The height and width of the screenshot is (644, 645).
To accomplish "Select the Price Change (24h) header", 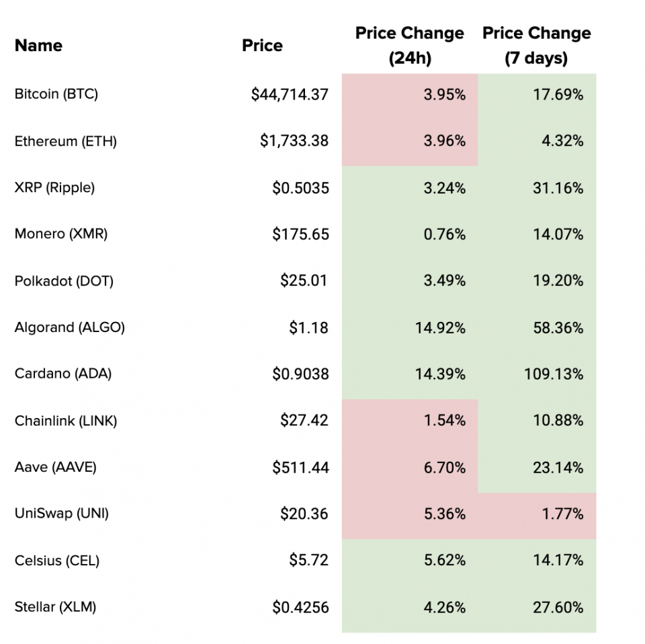I will pyautogui.click(x=409, y=46).
